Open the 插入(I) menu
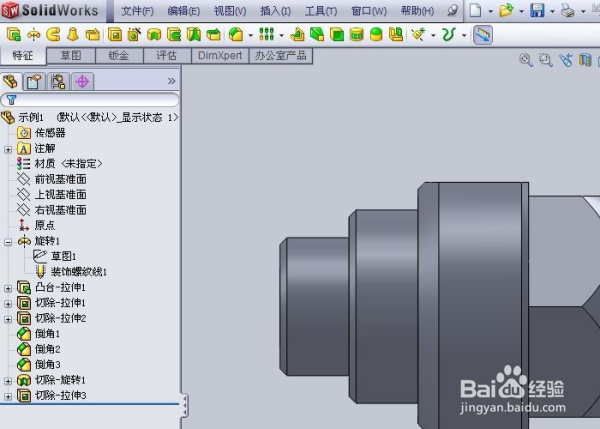Image resolution: width=600 pixels, height=429 pixels. click(275, 11)
